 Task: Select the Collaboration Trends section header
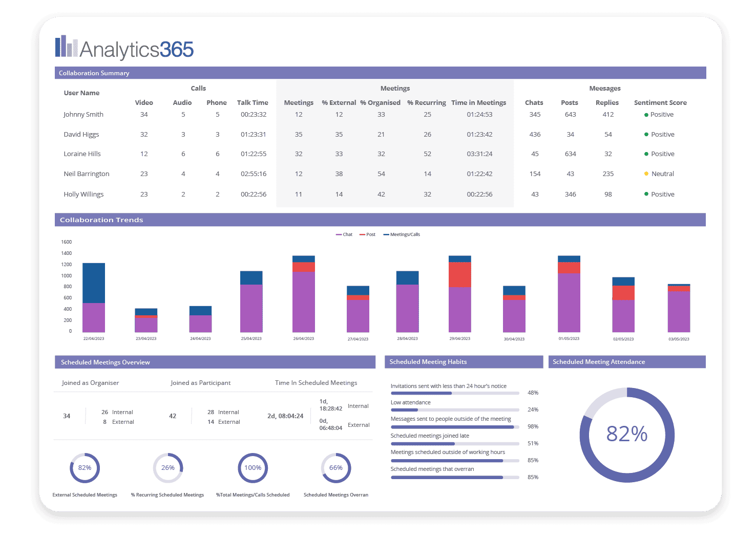(x=380, y=220)
